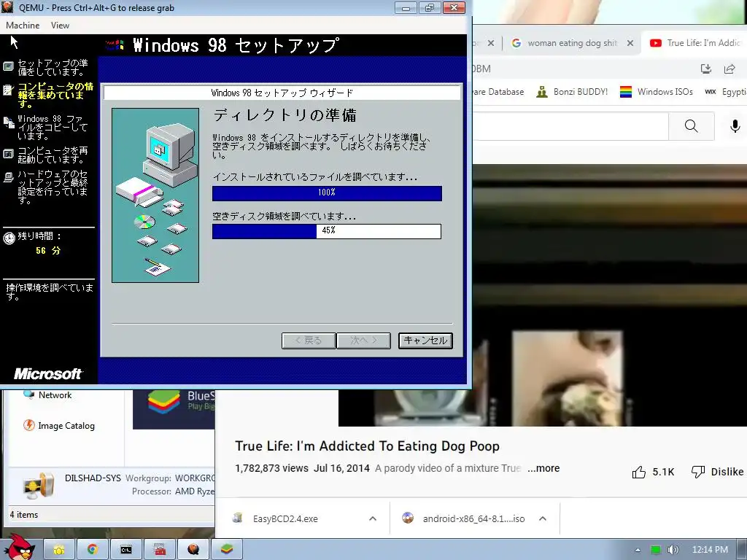
Task: Click the '4 items' status bar text
Action: click(24, 515)
